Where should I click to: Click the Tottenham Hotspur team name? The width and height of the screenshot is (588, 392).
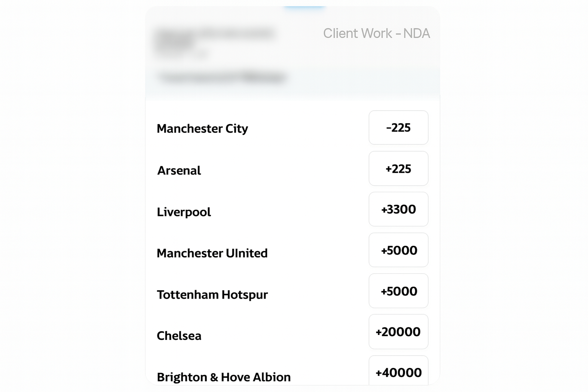(x=212, y=294)
